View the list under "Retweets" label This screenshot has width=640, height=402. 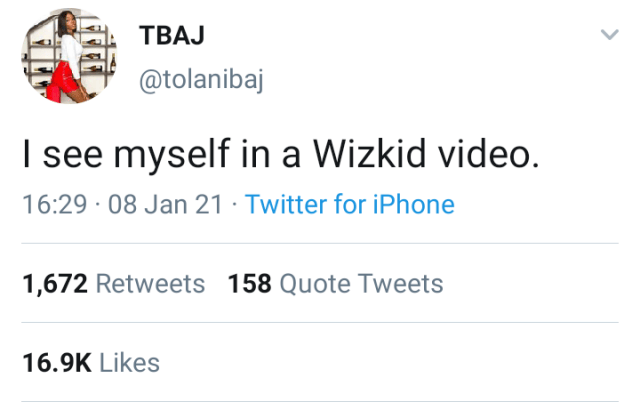coord(150,284)
